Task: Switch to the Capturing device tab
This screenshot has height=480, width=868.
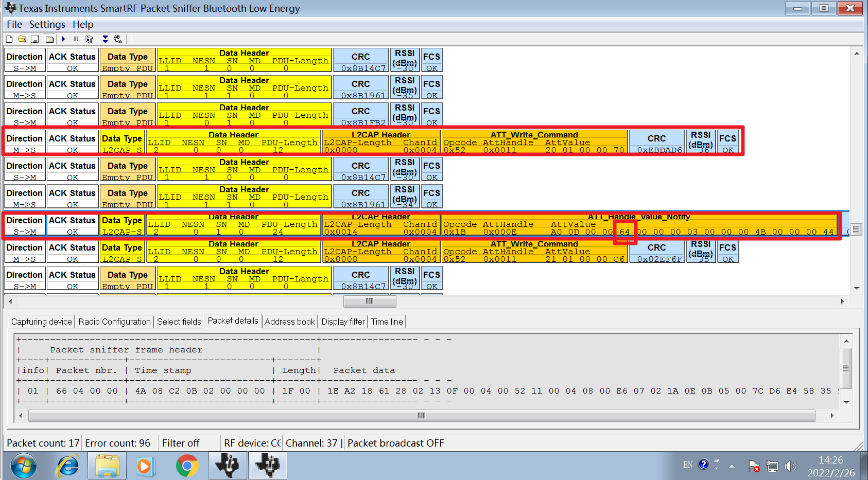Action: (x=41, y=322)
